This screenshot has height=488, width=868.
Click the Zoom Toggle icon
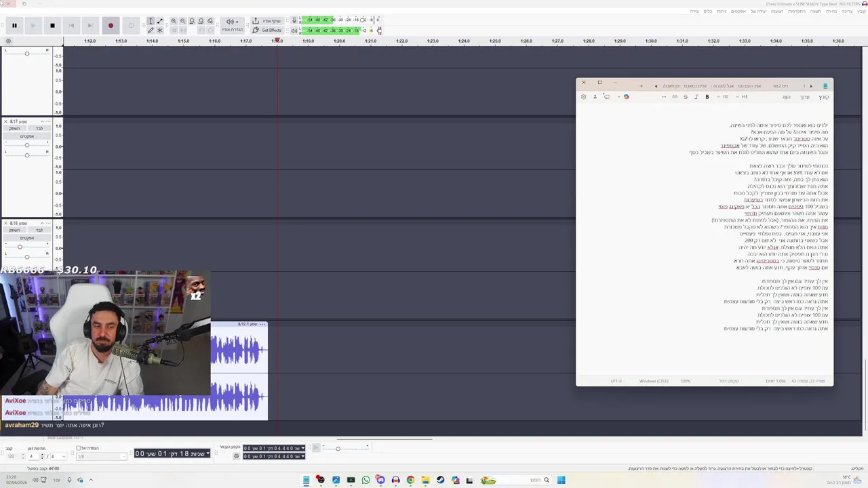pyautogui.click(x=210, y=21)
